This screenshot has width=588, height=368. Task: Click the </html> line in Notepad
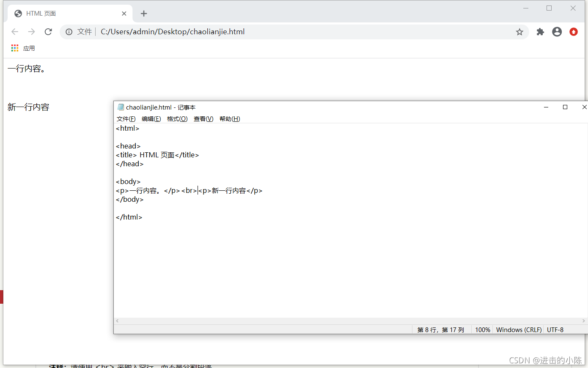click(x=129, y=217)
